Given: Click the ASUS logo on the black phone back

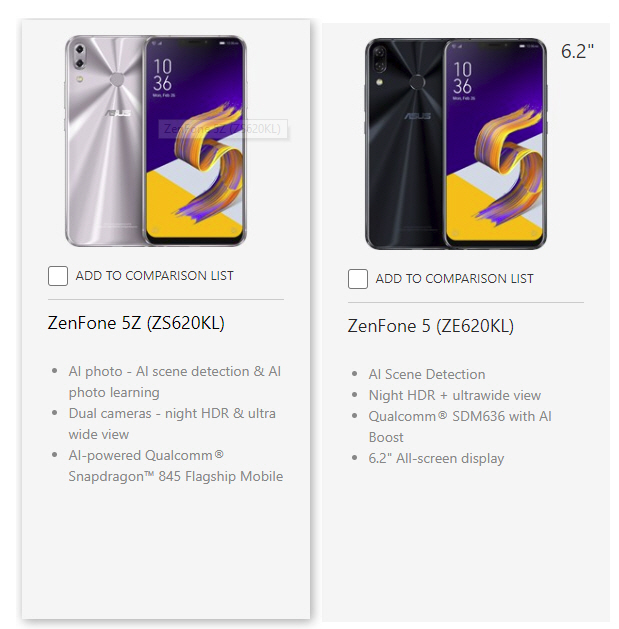Looking at the screenshot, I should [418, 116].
